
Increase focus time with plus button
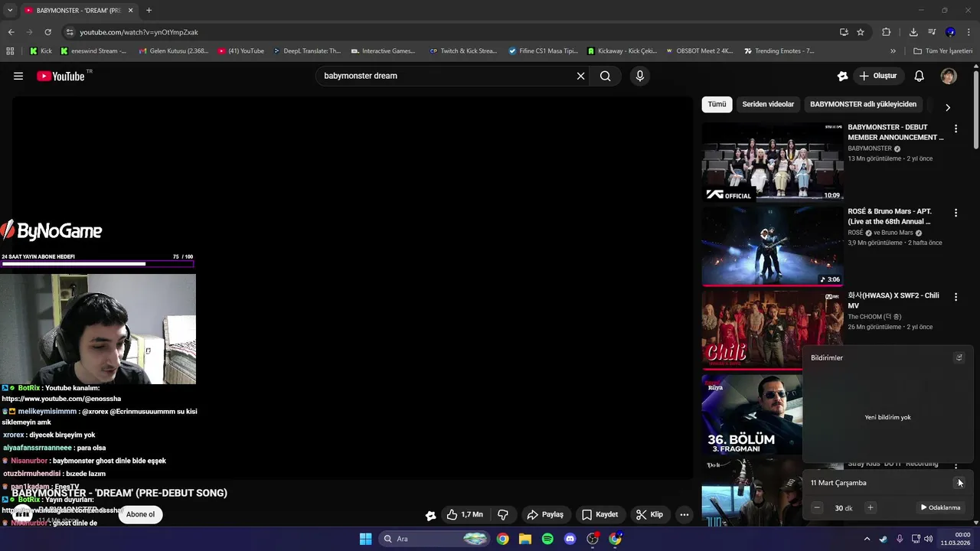click(x=870, y=507)
